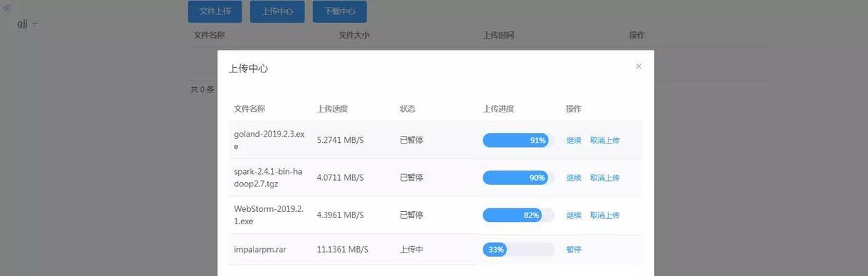Select file name WebStorm-2019.2.1.exe

[269, 215]
